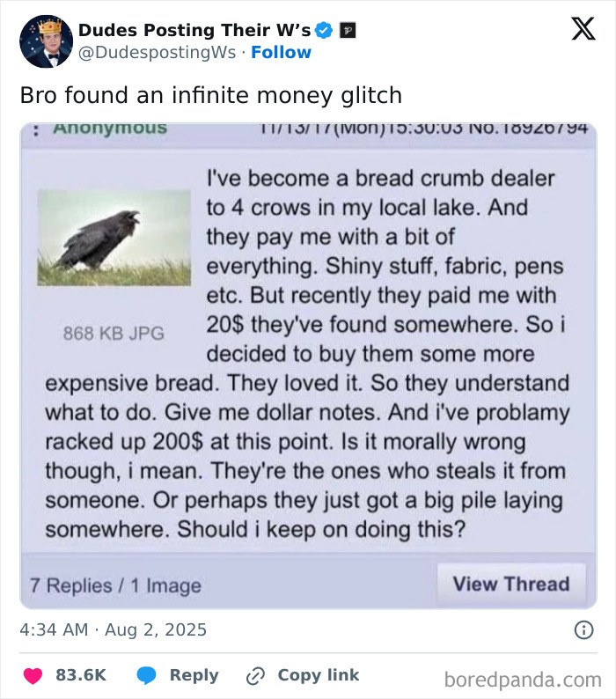Click the Copy link text
The width and height of the screenshot is (616, 699).
(x=318, y=675)
